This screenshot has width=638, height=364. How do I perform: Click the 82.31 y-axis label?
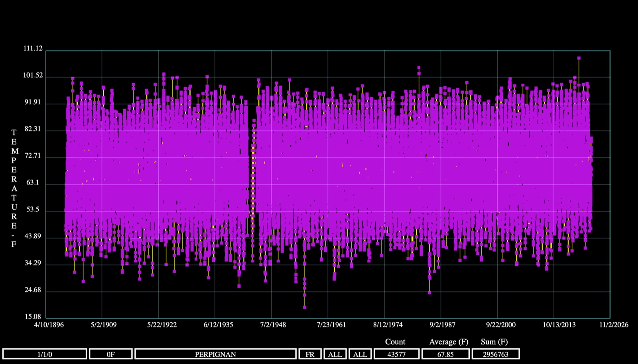tap(33, 129)
